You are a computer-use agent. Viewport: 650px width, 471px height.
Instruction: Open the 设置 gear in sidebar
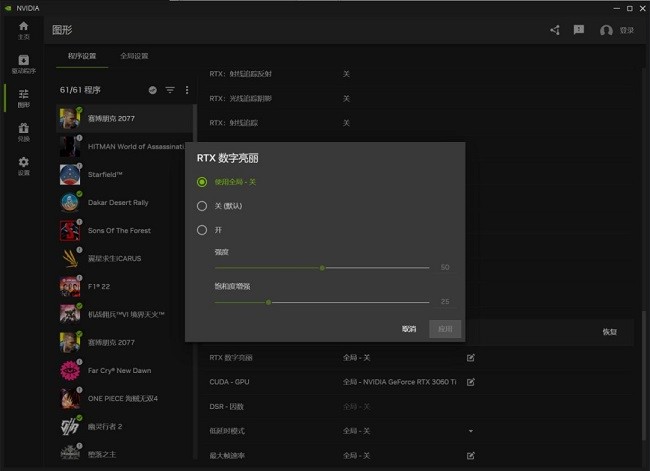(23, 165)
